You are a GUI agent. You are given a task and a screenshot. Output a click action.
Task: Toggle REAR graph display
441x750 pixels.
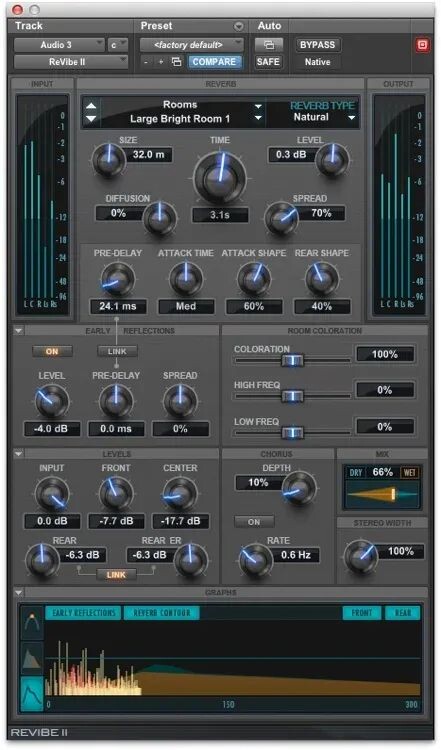403,613
